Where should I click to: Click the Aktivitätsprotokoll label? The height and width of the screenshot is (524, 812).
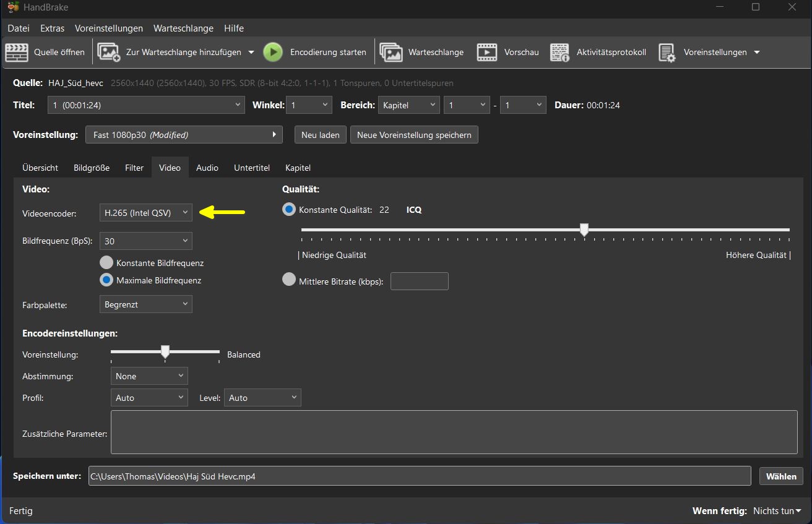[611, 53]
